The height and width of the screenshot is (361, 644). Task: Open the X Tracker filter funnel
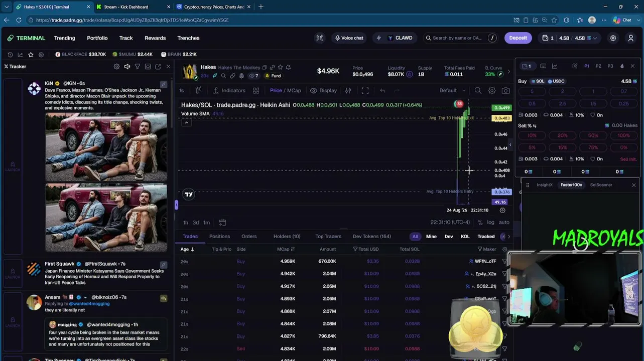coord(137,67)
